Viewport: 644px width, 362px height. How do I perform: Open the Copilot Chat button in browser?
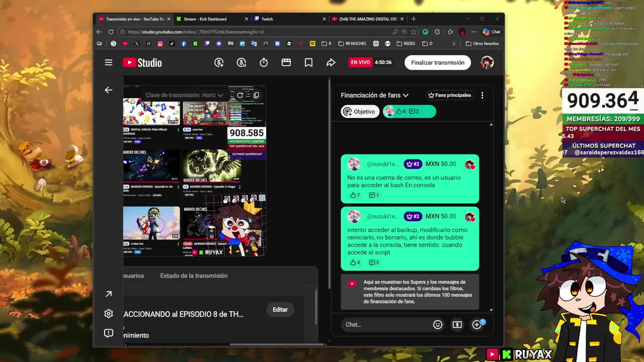tap(492, 32)
